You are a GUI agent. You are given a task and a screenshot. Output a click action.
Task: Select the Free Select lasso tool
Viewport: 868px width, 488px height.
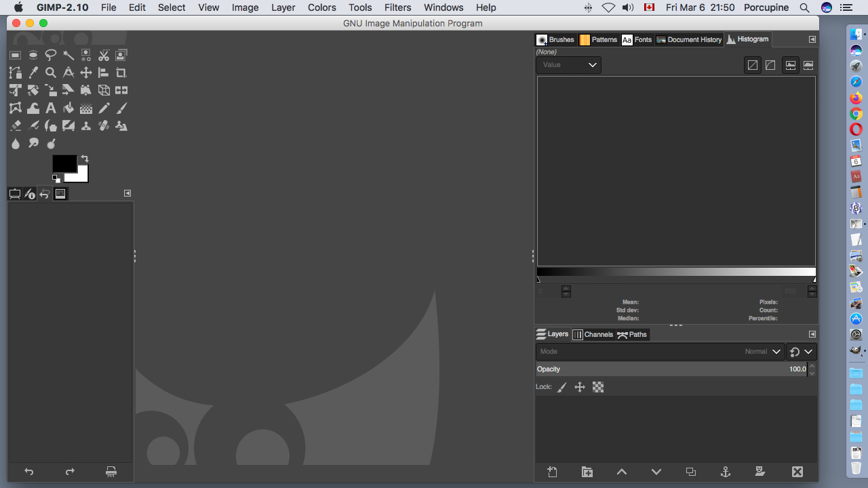pyautogui.click(x=51, y=56)
